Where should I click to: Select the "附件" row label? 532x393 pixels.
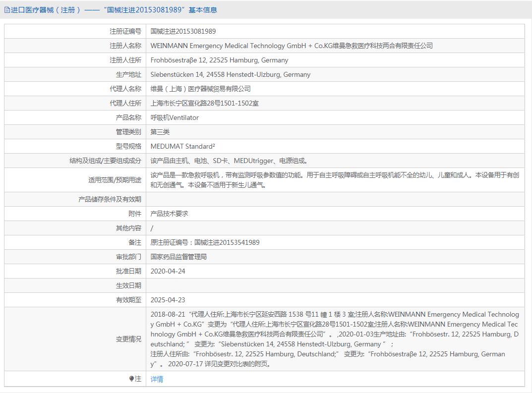(x=135, y=214)
